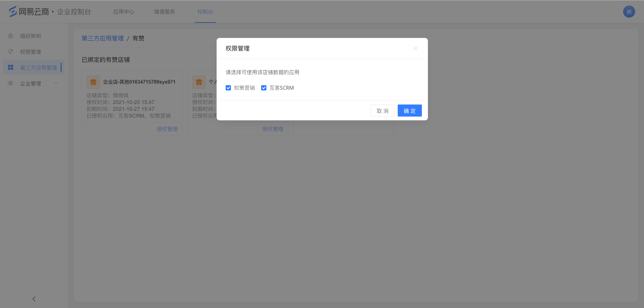The height and width of the screenshot is (308, 644).
Task: Click the 第三方应用管理 grid icon
Action: (x=11, y=67)
